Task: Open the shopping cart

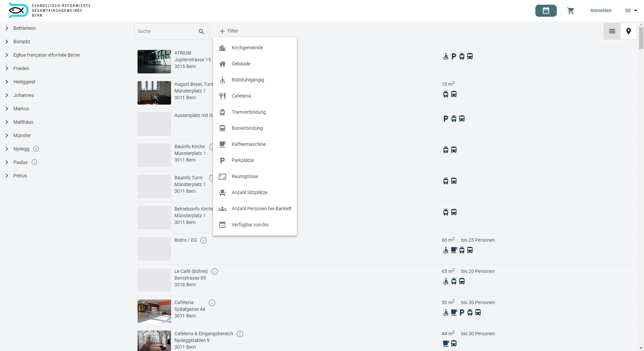Action: [x=571, y=11]
